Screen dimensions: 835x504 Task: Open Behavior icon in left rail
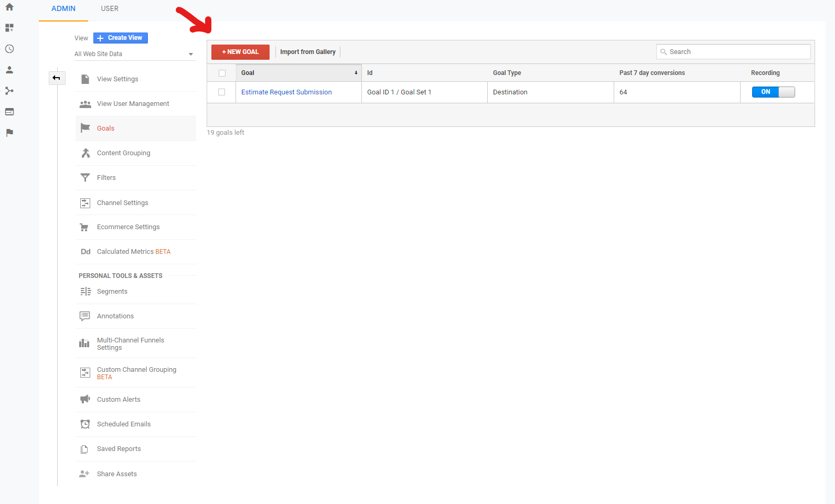(x=9, y=112)
